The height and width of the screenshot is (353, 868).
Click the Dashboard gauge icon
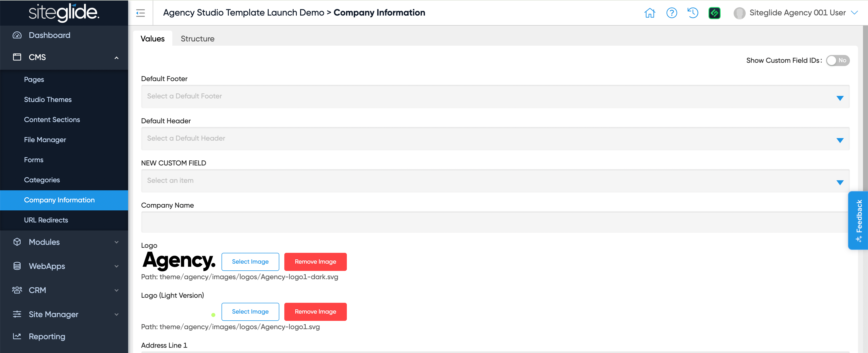(x=17, y=35)
